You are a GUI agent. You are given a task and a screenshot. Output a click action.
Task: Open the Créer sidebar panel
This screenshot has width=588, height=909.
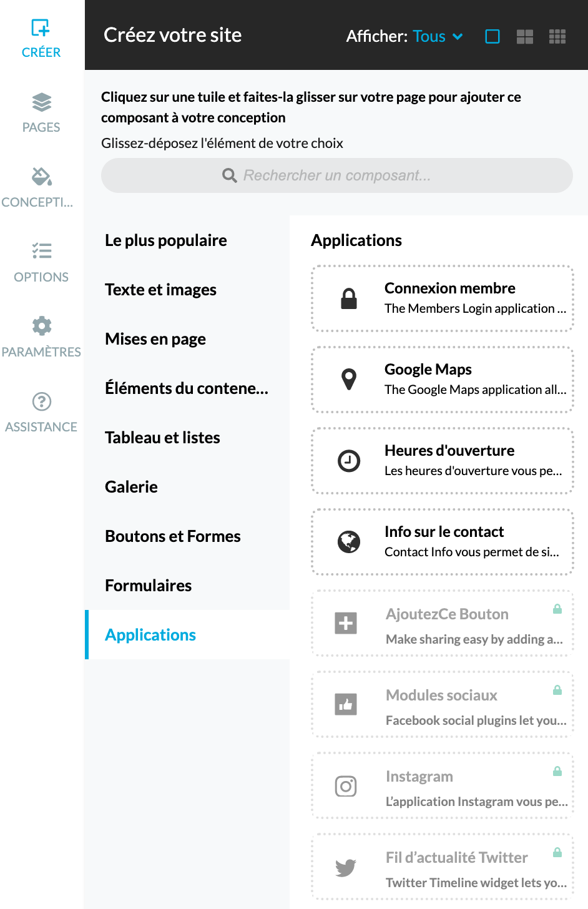point(41,38)
